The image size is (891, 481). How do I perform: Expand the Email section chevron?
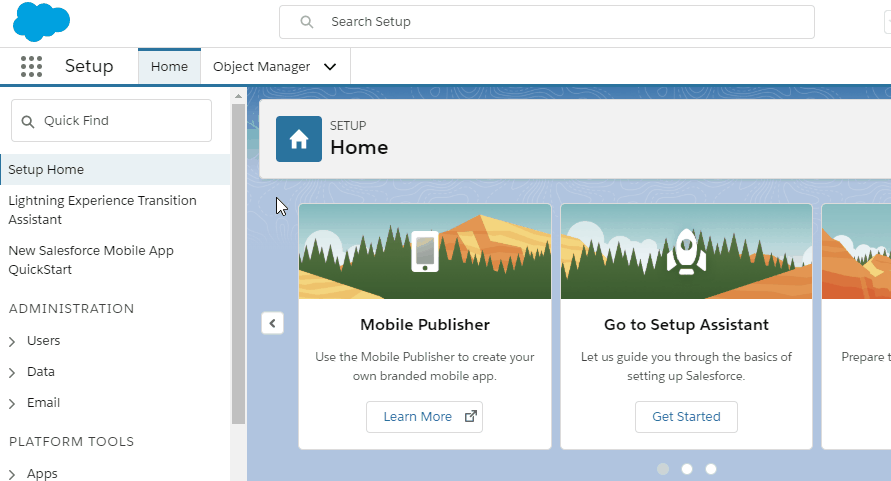12,404
